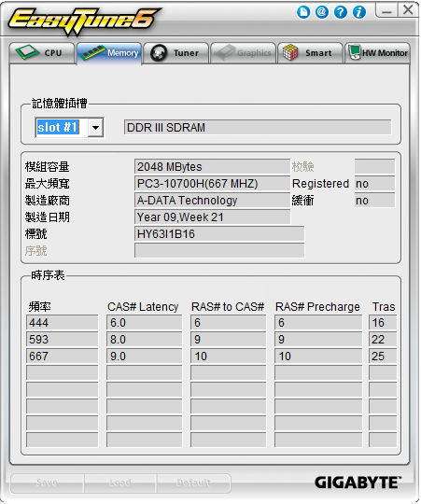Click the 緩衝 buffered 'no' value
This screenshot has width=421, height=504.
(374, 201)
